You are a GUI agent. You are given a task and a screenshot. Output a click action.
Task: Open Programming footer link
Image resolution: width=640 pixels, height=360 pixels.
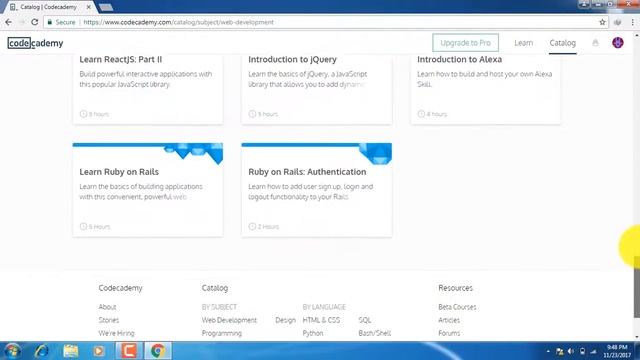222,333
